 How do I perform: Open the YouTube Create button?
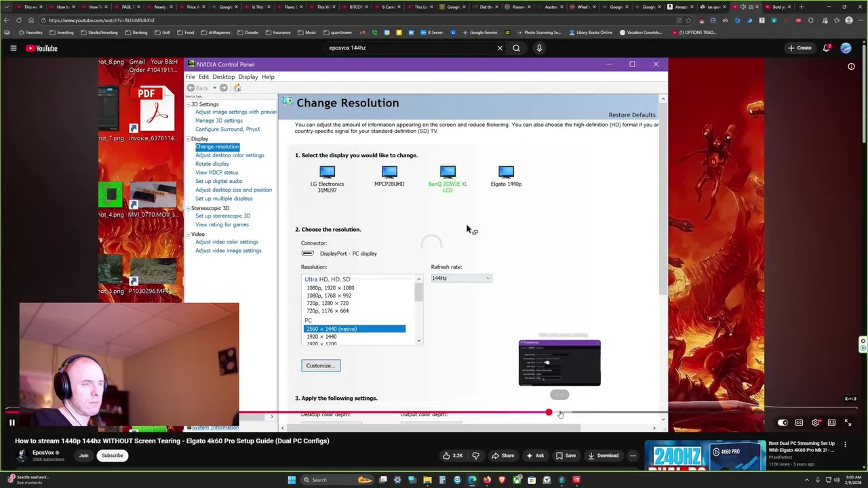[x=800, y=48]
